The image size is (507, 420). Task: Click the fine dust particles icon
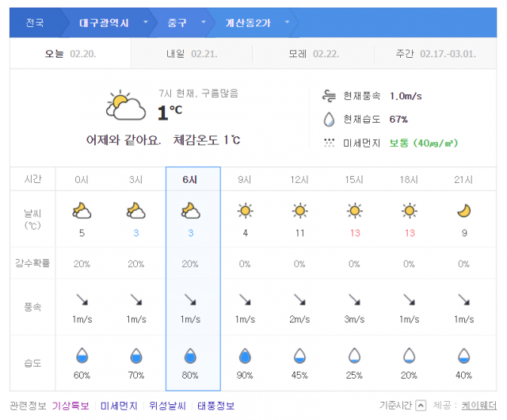[x=329, y=143]
